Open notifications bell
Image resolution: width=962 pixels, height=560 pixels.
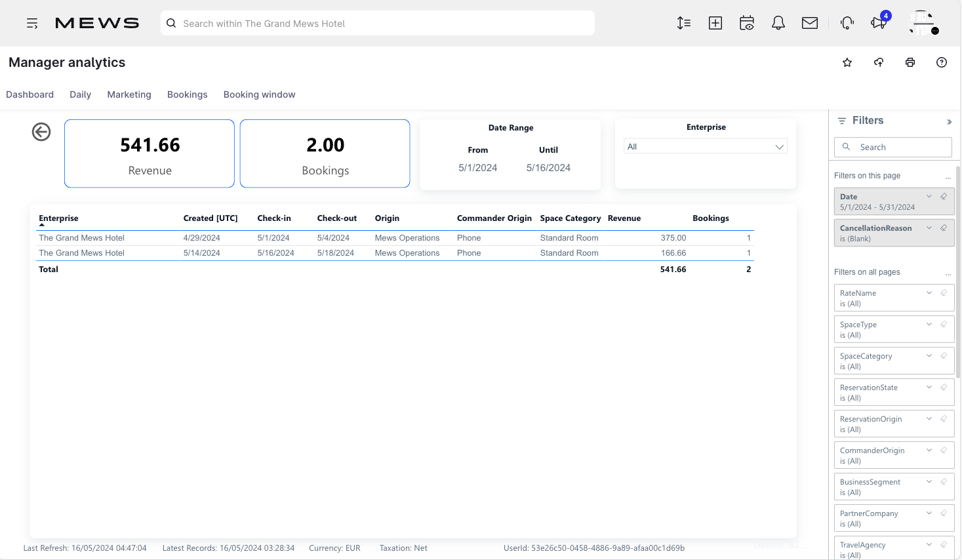(x=778, y=23)
